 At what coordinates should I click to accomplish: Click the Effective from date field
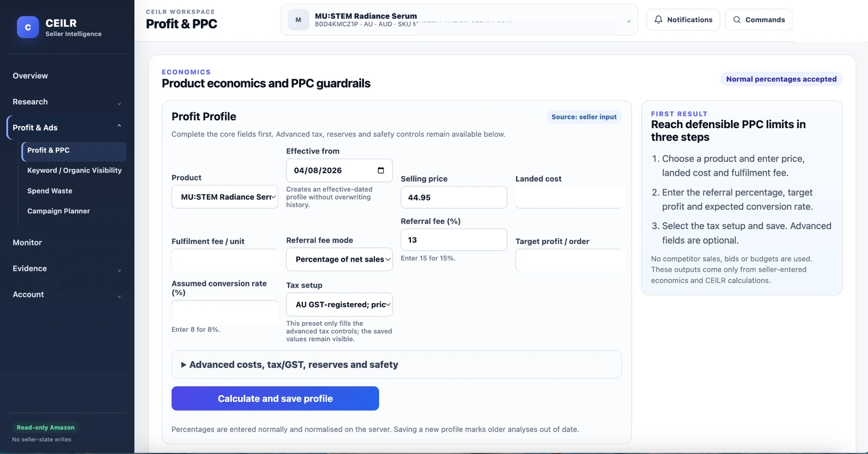point(339,171)
